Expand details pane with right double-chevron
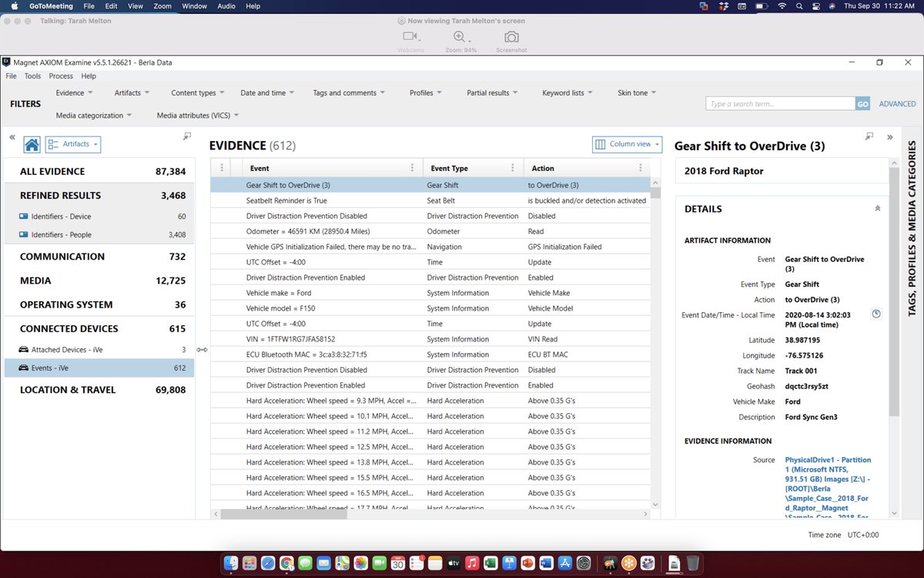Viewport: 924px width, 578px height. click(x=890, y=137)
